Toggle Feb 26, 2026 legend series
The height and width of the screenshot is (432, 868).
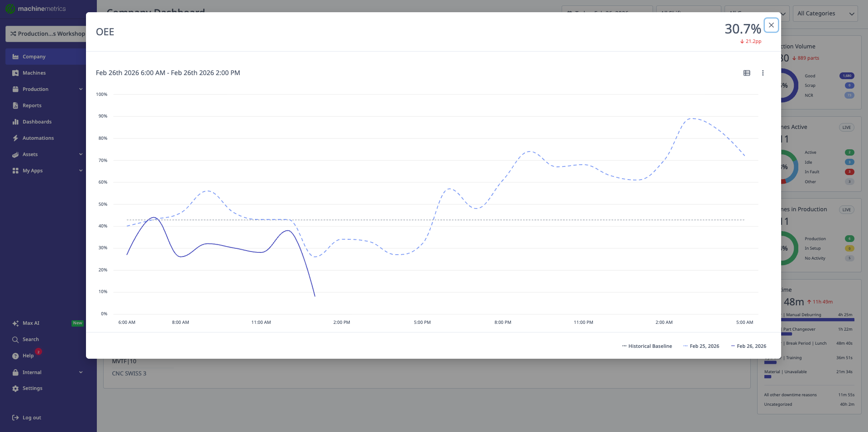click(749, 346)
